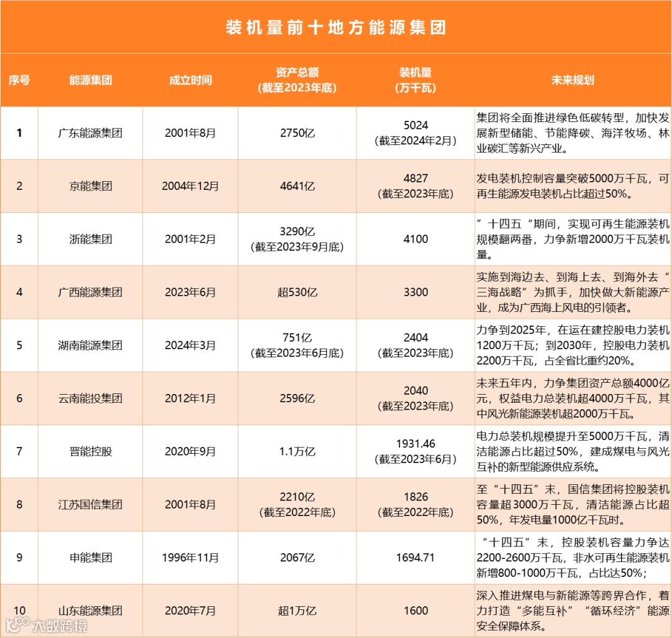Click the 超1万亿 assets cell
672x638 pixels.
click(x=297, y=611)
